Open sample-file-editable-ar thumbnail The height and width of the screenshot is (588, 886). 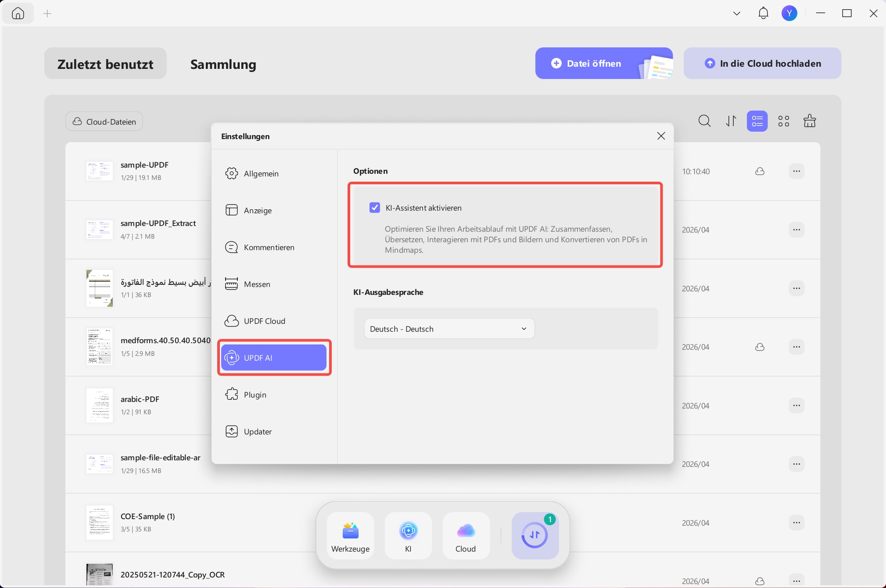click(100, 464)
